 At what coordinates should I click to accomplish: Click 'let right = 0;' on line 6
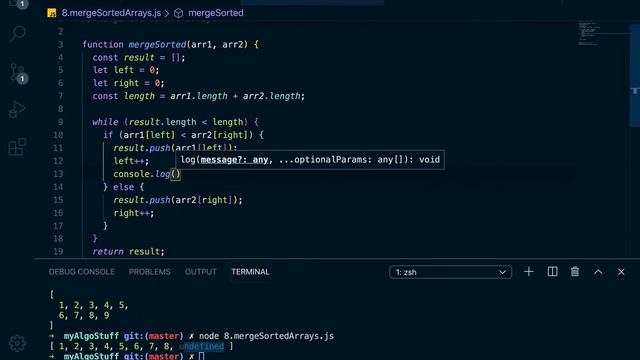coord(129,83)
